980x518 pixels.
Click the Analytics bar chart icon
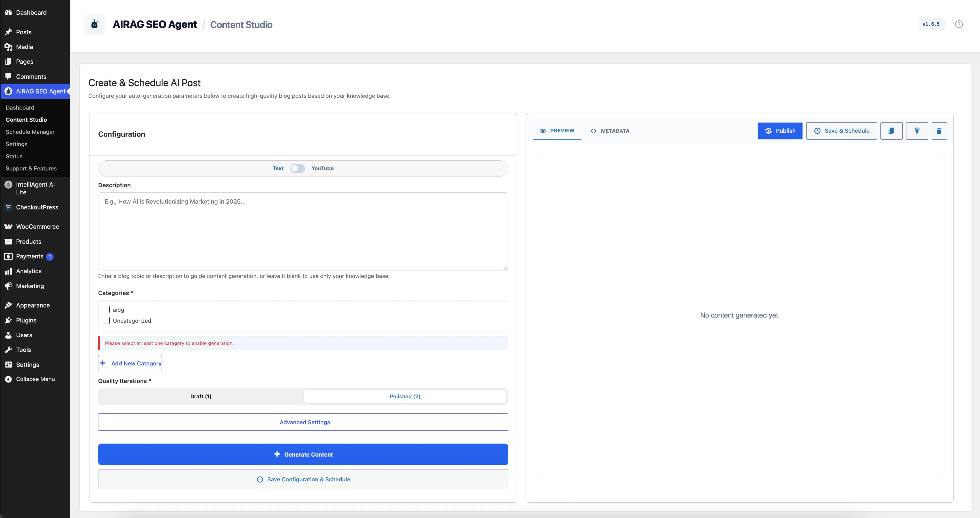coord(8,271)
